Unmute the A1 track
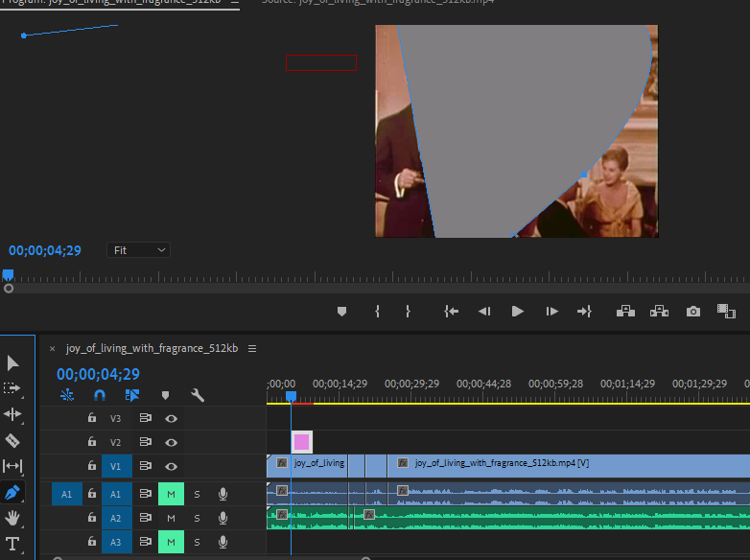This screenshot has height=560, width=750. click(171, 494)
